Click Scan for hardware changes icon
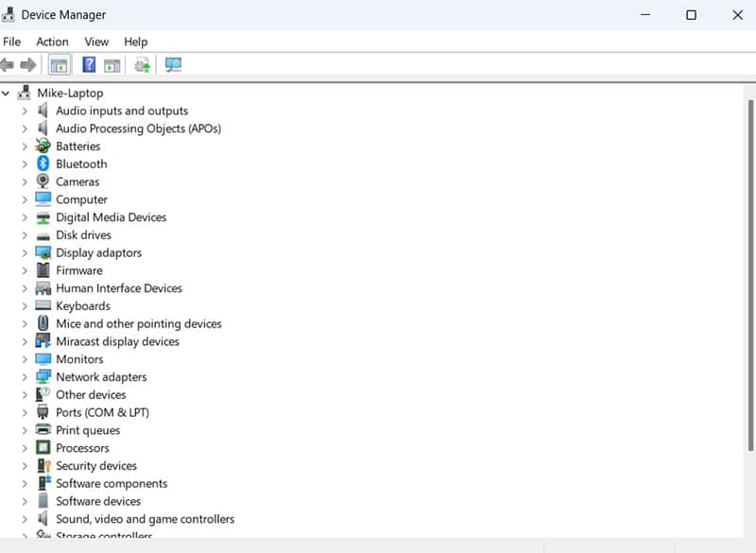Image resolution: width=756 pixels, height=553 pixels. [x=143, y=64]
